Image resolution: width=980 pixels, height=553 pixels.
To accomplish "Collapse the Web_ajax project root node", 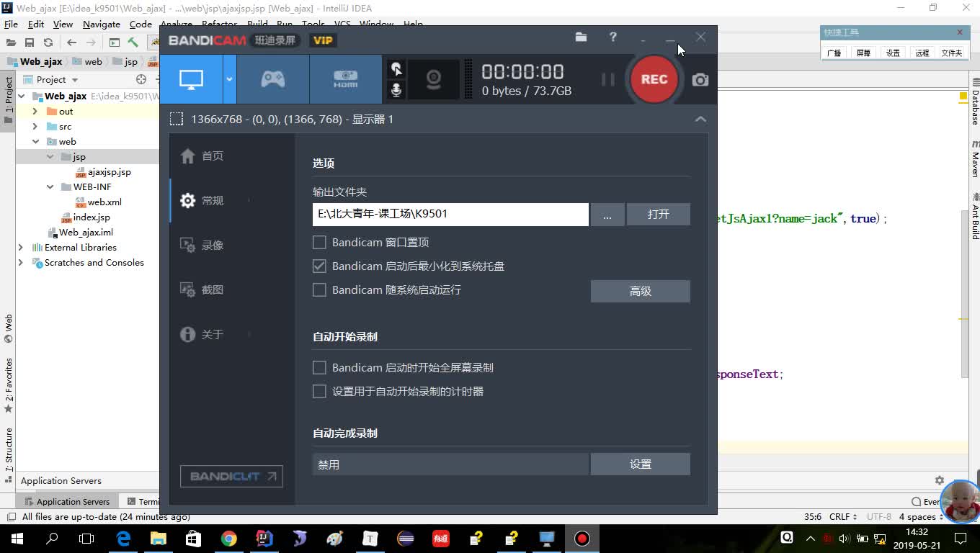I will (x=21, y=96).
